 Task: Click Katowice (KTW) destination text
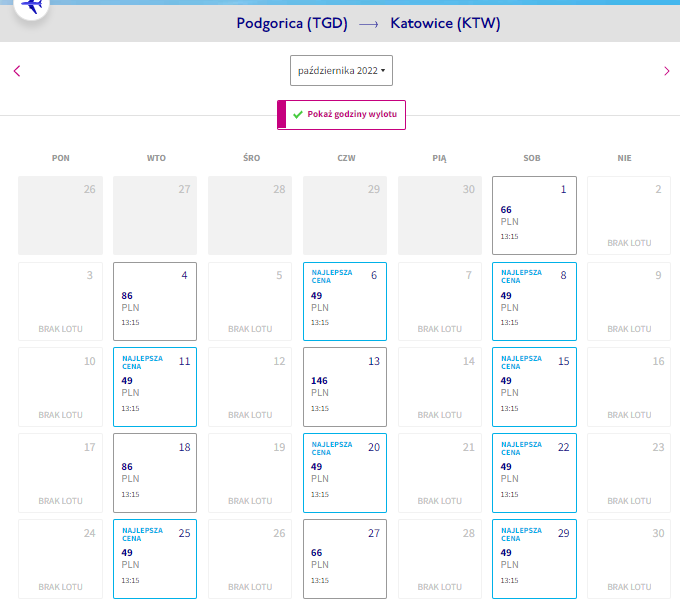pos(445,23)
